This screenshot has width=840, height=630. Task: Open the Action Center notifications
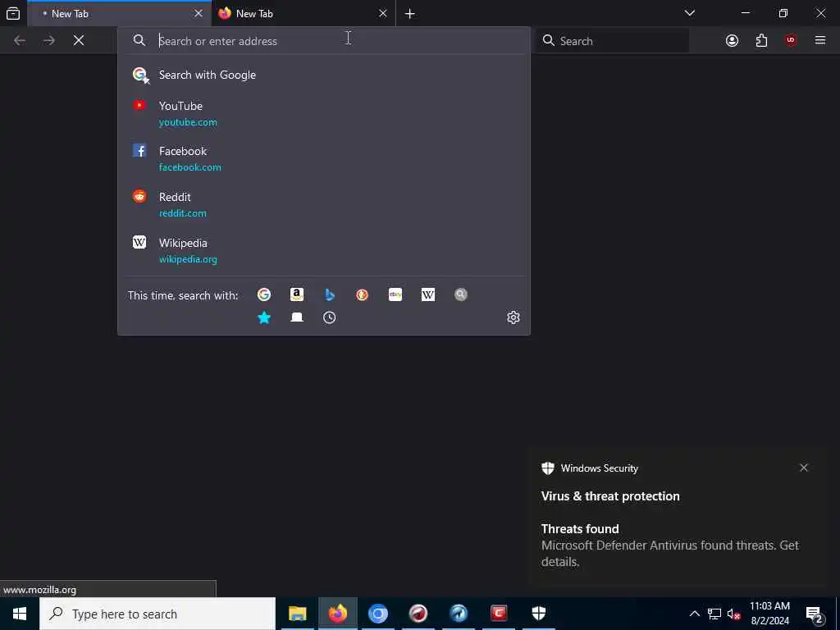(815, 614)
